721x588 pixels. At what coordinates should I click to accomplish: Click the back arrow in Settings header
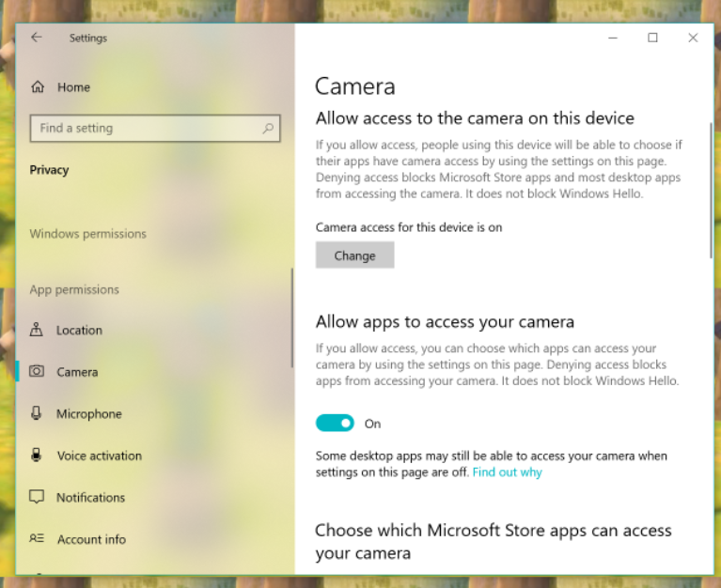37,38
